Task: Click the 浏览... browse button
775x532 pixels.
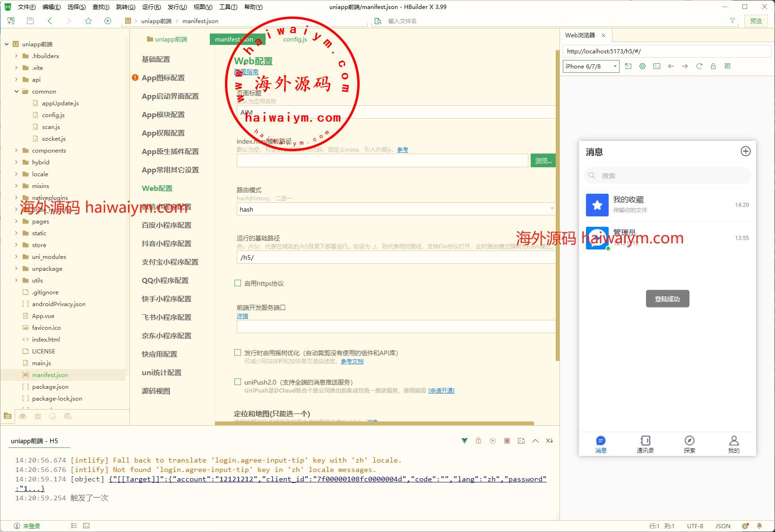Action: coord(543,161)
